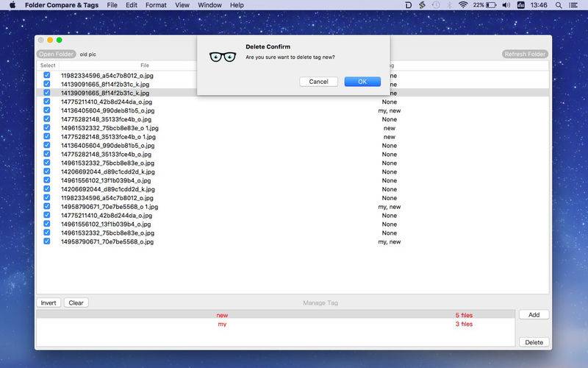Click the volume speaker icon
Image resolution: width=588 pixels, height=368 pixels.
506,5
